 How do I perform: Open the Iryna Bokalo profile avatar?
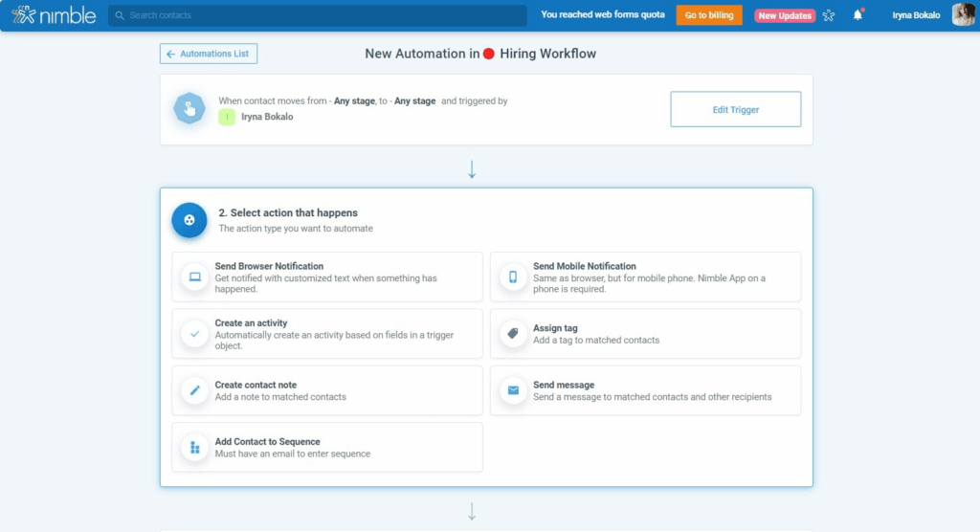pos(963,15)
